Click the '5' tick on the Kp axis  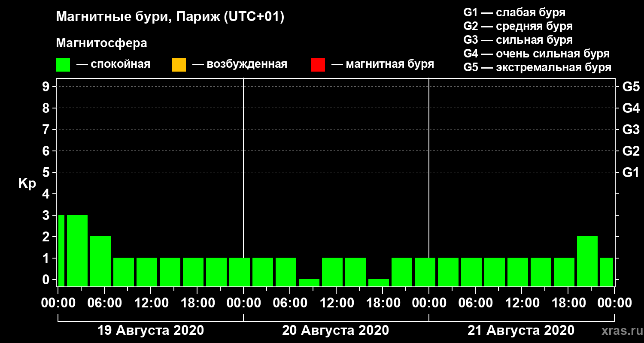tap(46, 172)
